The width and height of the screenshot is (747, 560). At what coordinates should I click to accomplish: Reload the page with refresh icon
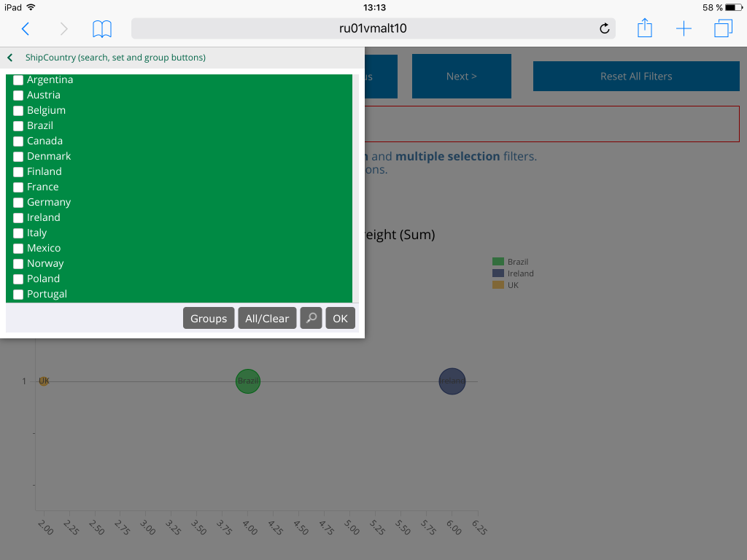[x=604, y=29]
